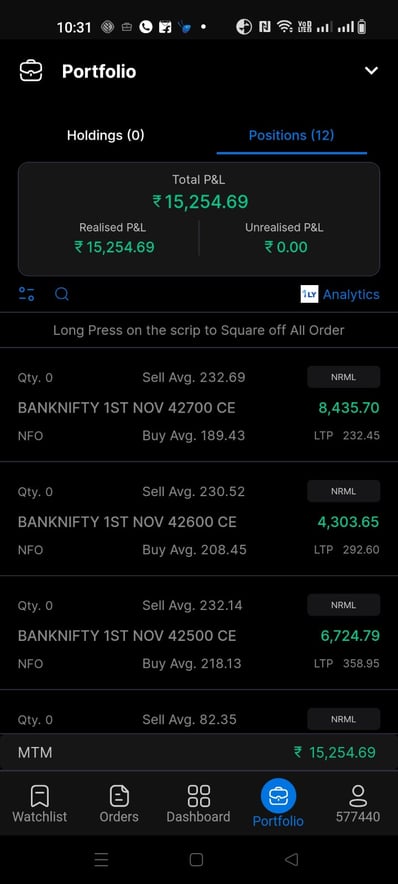
Task: Open the 1LY Analytics logo icon
Action: pyautogui.click(x=309, y=294)
